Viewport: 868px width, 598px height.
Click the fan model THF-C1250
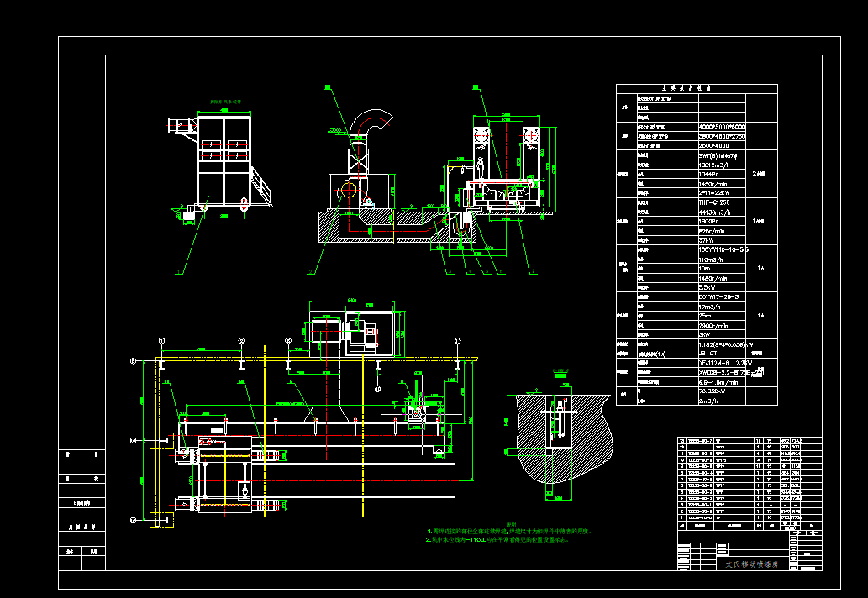tap(714, 202)
